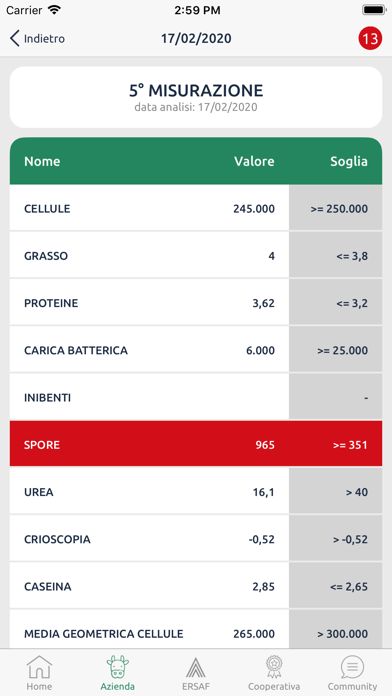
Task: Select the highlighted SPORE row
Action: coord(196,444)
